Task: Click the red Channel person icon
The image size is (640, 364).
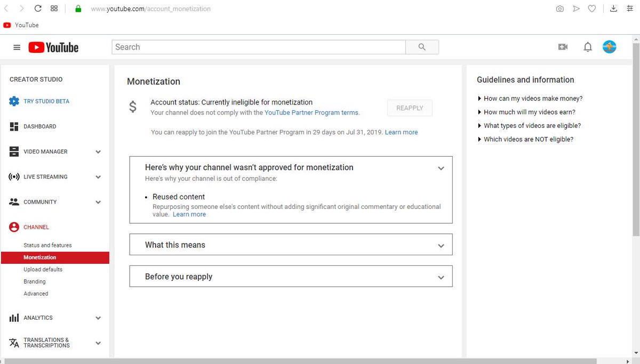Action: 14,227
